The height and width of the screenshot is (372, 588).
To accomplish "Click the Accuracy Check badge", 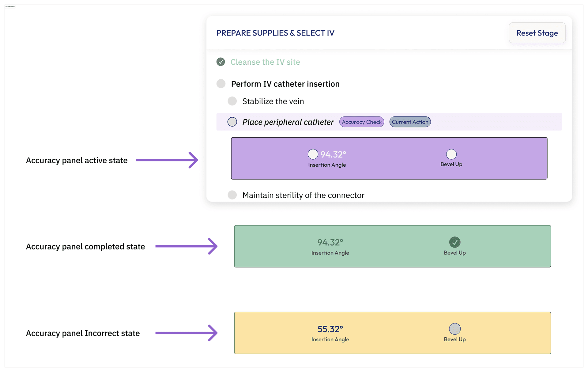I will coord(362,122).
